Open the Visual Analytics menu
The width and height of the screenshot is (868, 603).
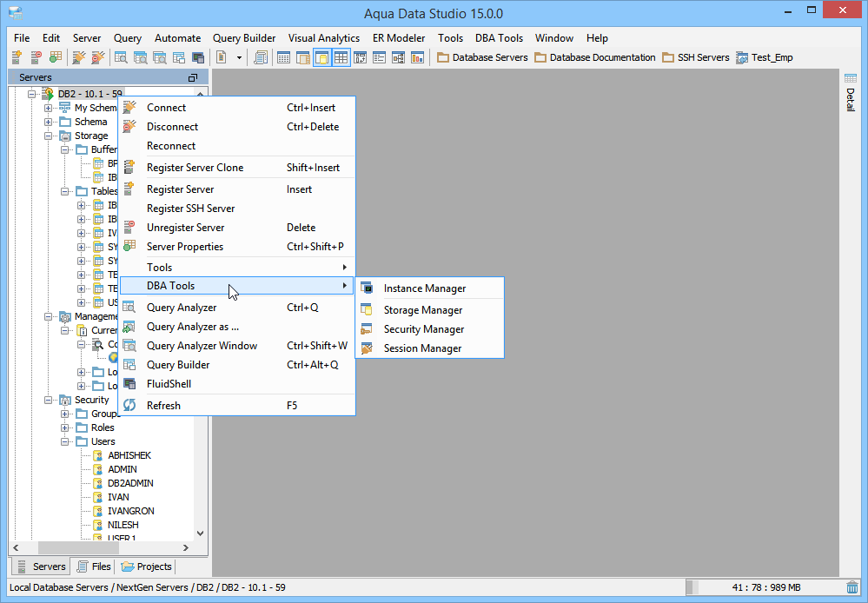pos(324,37)
